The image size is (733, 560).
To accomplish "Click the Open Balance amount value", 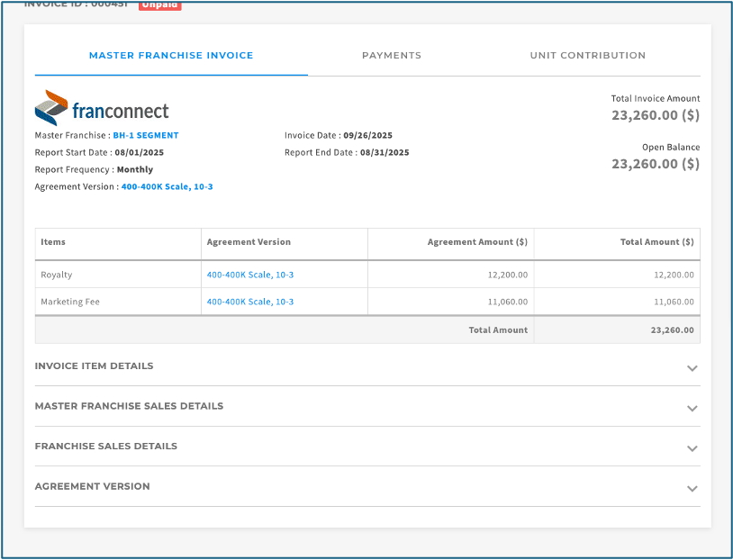I will (655, 164).
